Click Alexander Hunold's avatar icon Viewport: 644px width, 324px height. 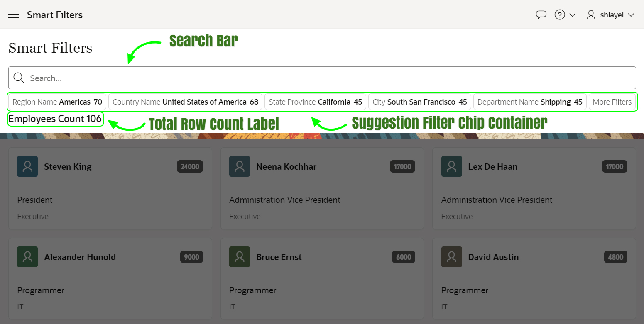tap(27, 257)
